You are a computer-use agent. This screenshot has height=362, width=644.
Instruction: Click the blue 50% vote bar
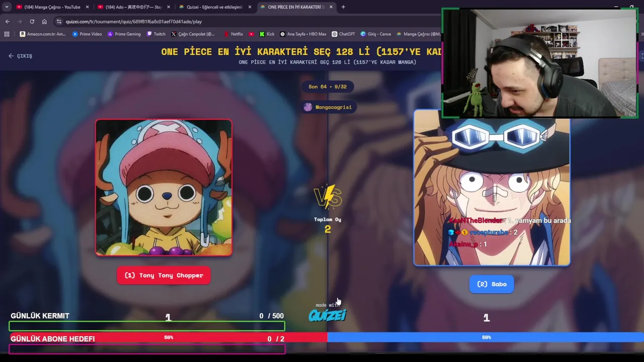(x=486, y=337)
